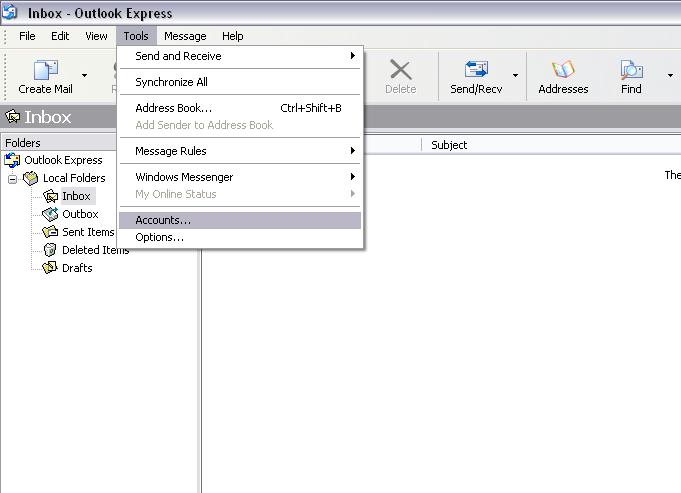Select the Outbox label in folder tree
Image resolution: width=681 pixels, height=493 pixels.
[80, 214]
